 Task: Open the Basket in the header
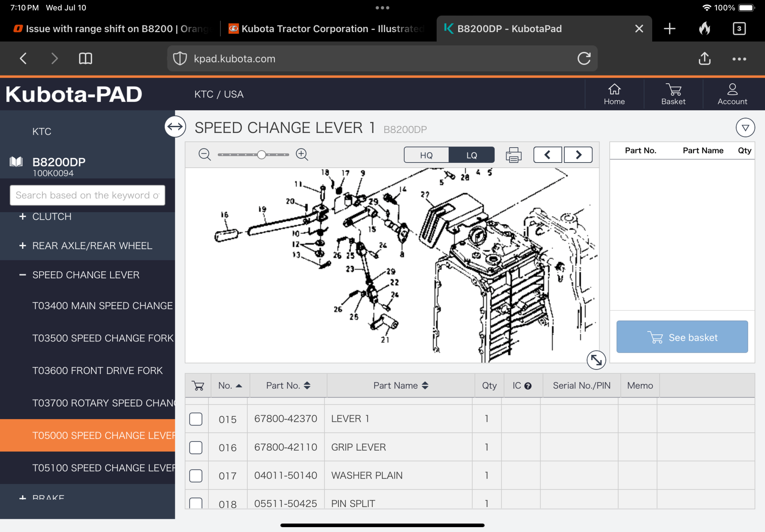pyautogui.click(x=673, y=94)
